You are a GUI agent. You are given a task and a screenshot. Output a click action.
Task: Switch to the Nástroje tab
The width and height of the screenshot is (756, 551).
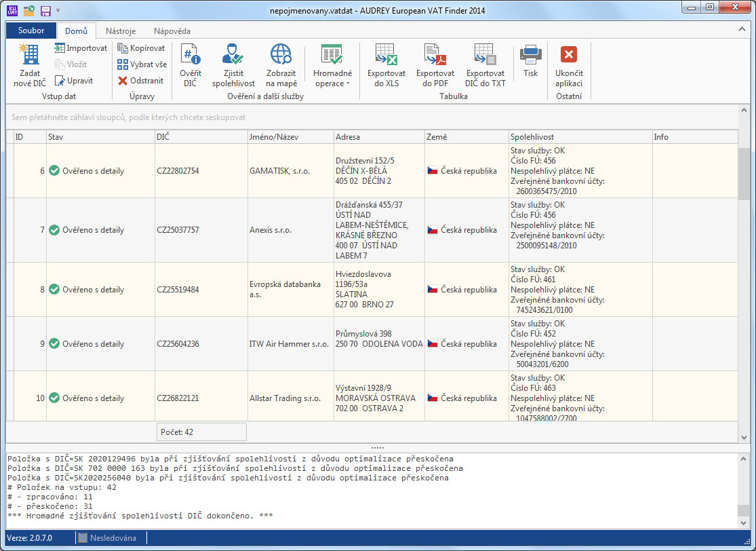pyautogui.click(x=121, y=31)
